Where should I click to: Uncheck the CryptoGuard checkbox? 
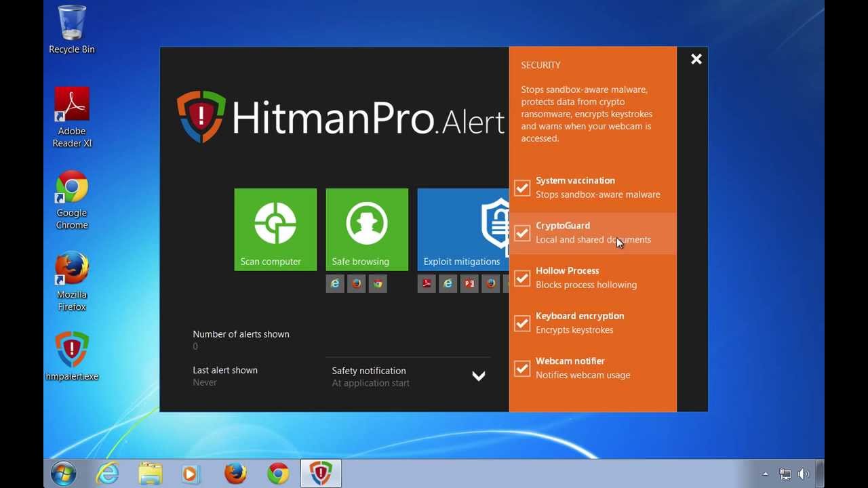coord(522,233)
